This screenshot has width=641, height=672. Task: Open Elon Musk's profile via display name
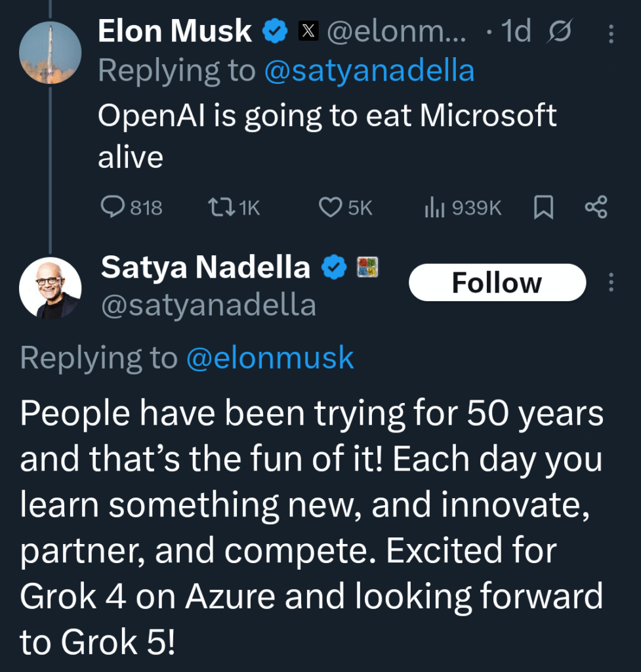pos(175,31)
